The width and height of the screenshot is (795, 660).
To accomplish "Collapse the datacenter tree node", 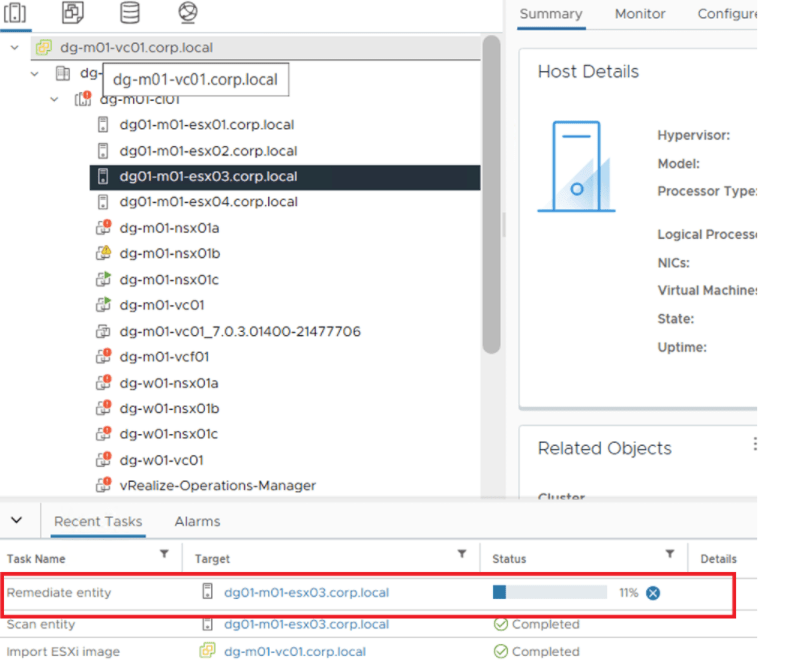I will tap(35, 73).
